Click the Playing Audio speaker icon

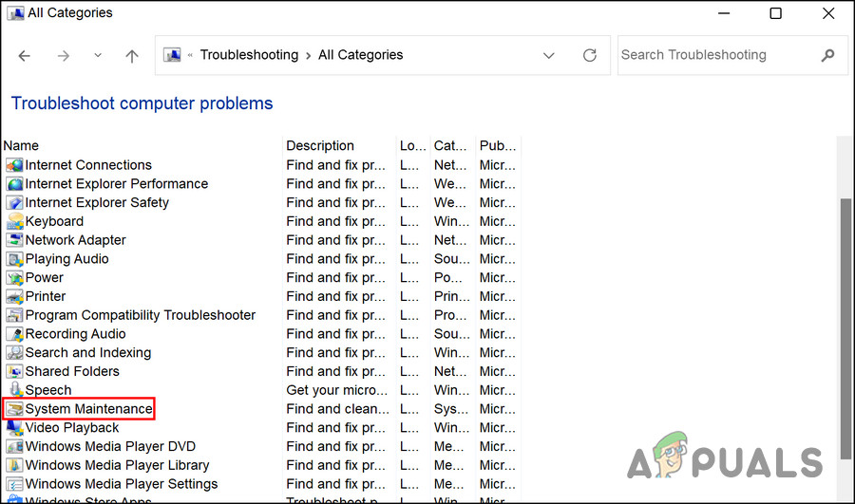(x=14, y=259)
